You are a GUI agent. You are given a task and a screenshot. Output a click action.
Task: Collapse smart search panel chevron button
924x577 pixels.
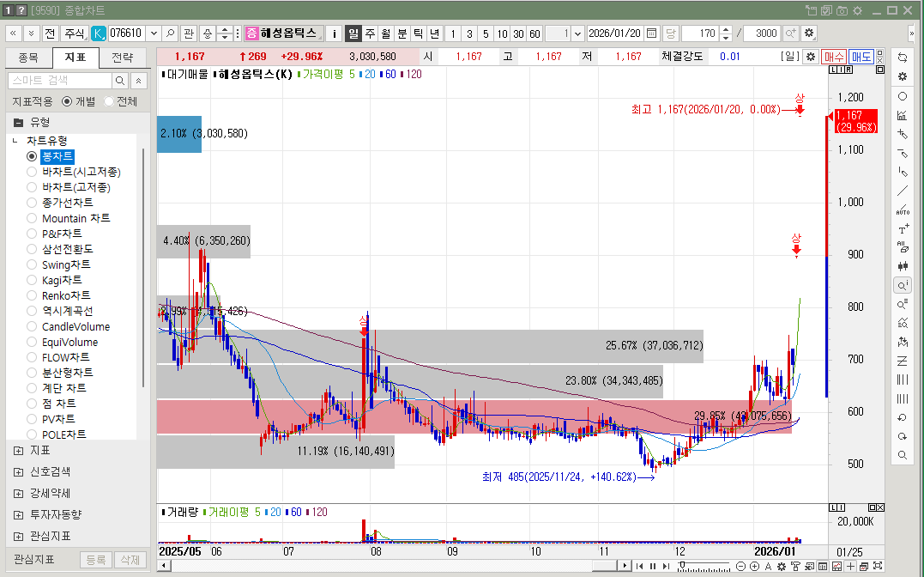tap(138, 80)
